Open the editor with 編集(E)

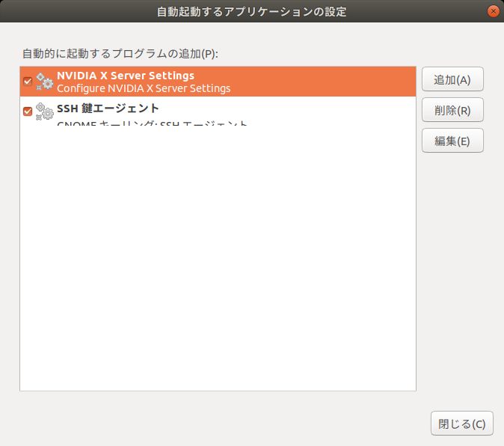click(452, 141)
